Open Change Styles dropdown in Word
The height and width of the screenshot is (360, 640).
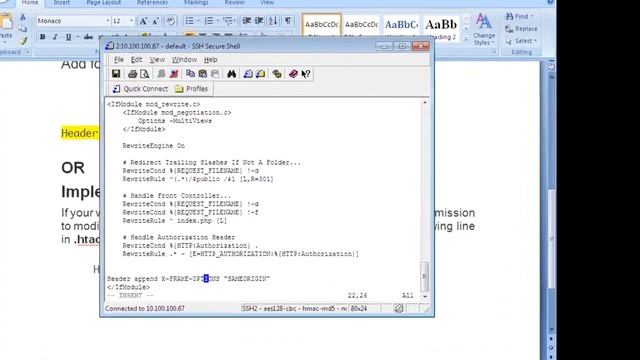click(484, 29)
